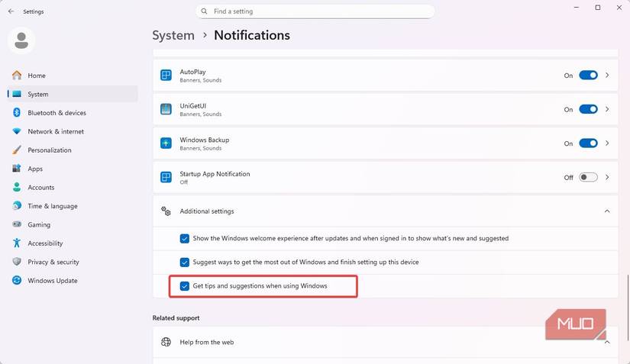Viewport: 630px width, 364px height.
Task: Collapse the Additional settings section
Action: pos(607,211)
